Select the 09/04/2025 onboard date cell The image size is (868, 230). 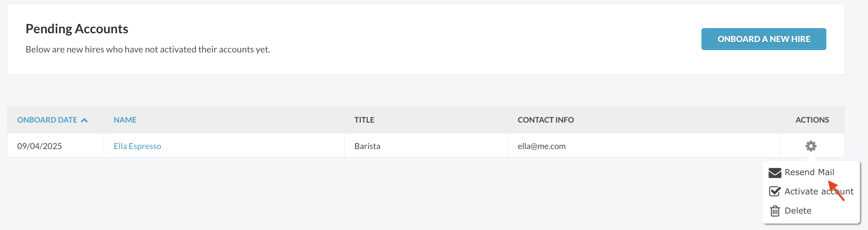coord(40,146)
